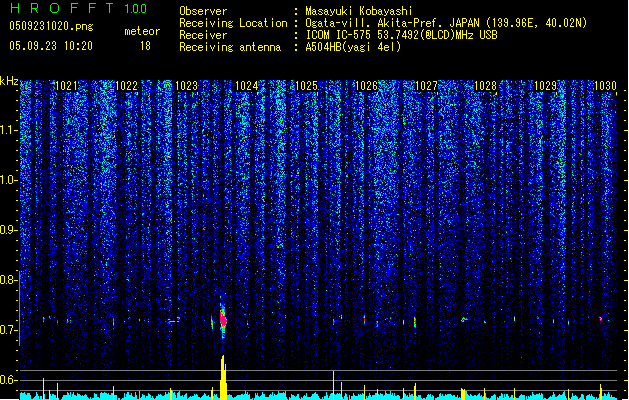Click antenna value A504HB(yagi 4el)
Viewport: 629px width, 400px height.
353,47
